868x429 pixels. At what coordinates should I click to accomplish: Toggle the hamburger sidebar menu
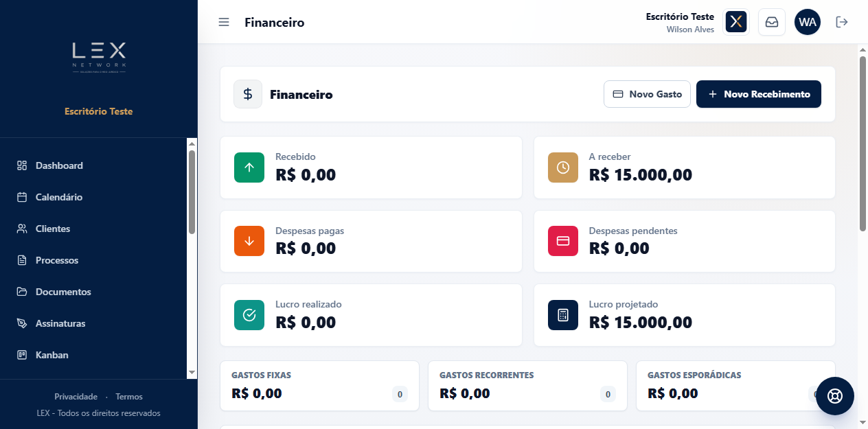[224, 22]
